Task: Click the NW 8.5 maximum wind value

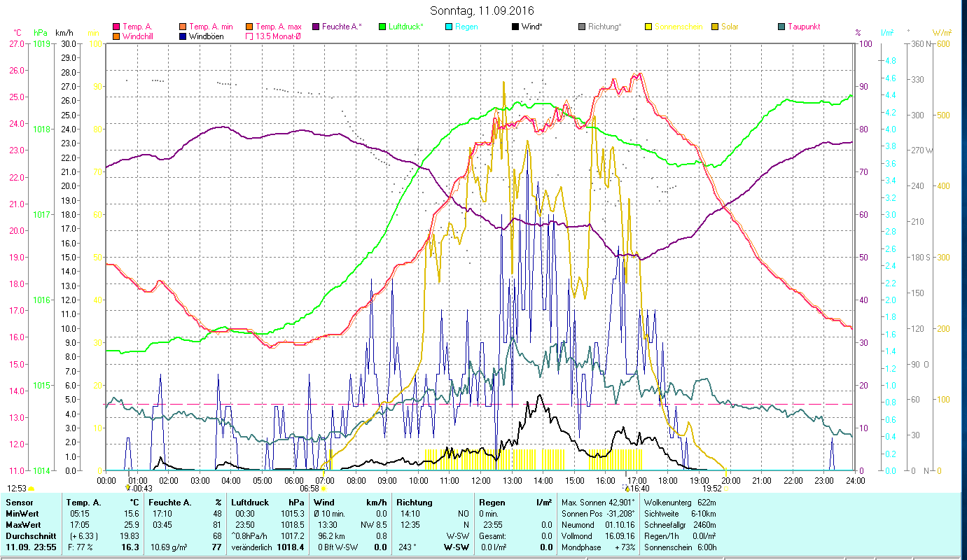Action: [x=373, y=525]
